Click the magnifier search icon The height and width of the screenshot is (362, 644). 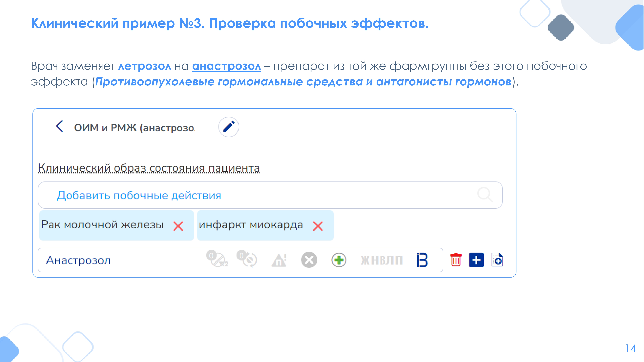pyautogui.click(x=485, y=195)
